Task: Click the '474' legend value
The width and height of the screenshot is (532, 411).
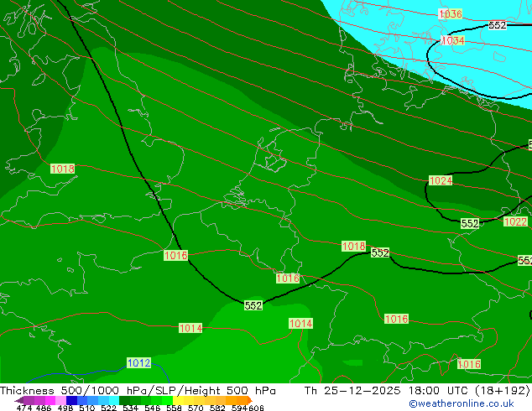Action: [x=24, y=408]
